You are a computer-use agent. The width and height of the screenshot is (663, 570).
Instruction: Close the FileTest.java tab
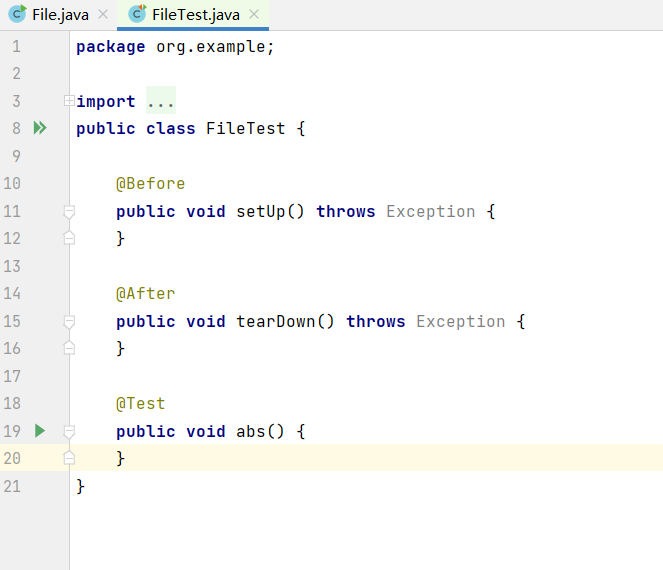point(254,14)
